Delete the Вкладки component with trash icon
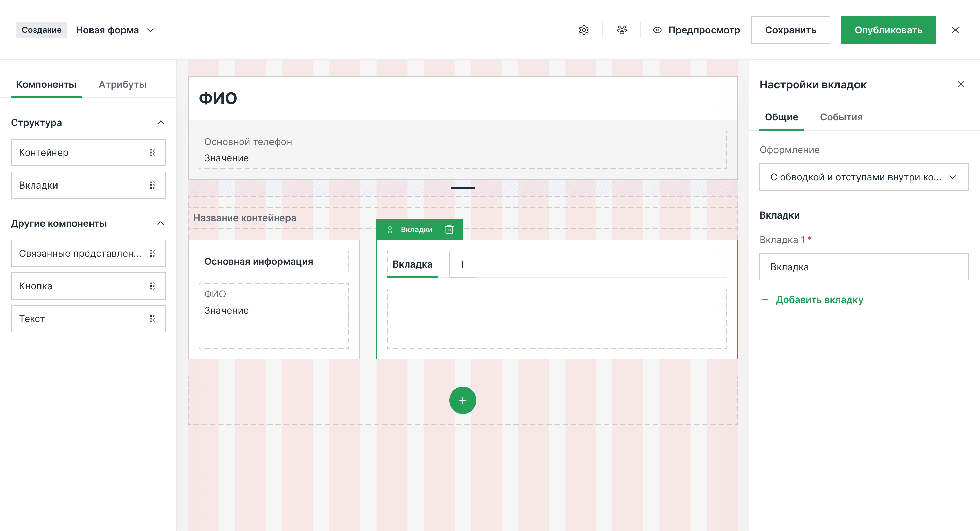980x531 pixels. point(449,229)
